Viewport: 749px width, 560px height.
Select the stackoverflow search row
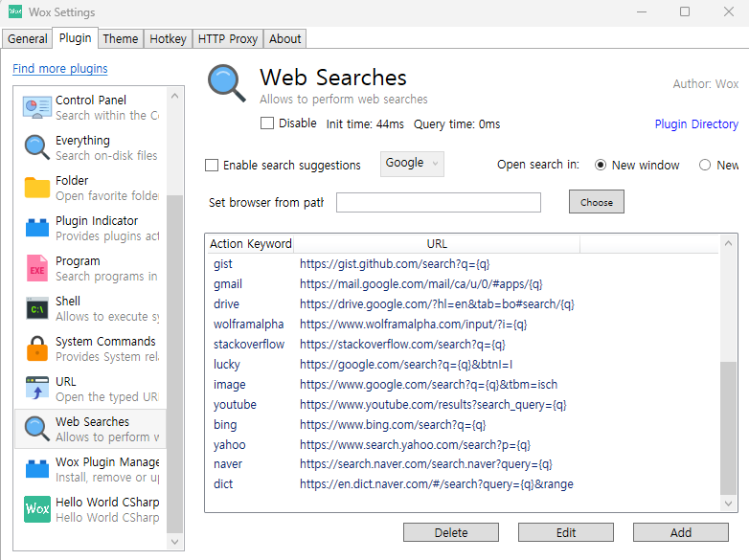[x=464, y=345]
